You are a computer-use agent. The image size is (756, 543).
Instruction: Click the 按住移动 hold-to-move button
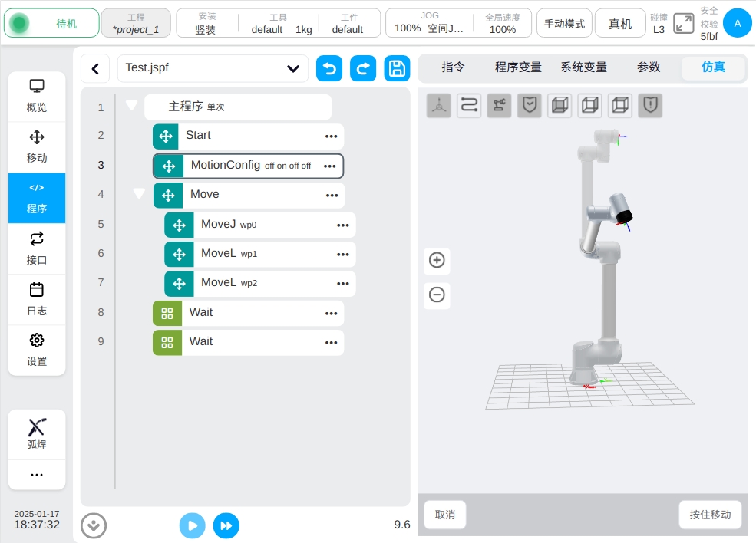point(710,515)
